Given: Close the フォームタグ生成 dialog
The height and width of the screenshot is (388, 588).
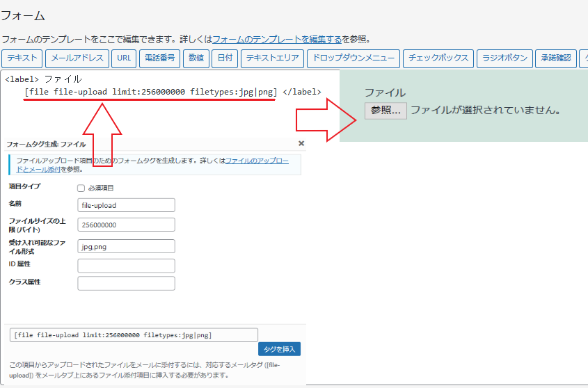Looking at the screenshot, I should click(301, 143).
